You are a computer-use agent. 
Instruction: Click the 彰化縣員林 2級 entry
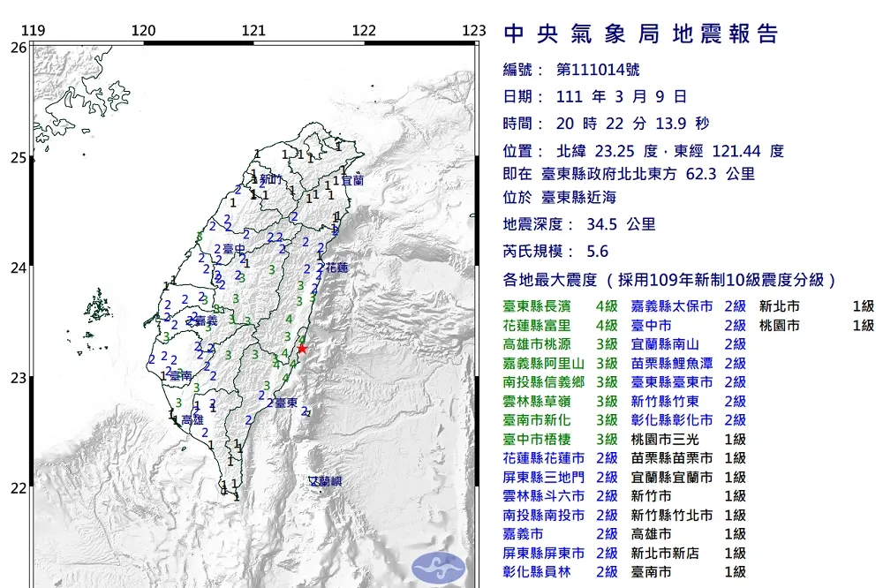point(561,572)
